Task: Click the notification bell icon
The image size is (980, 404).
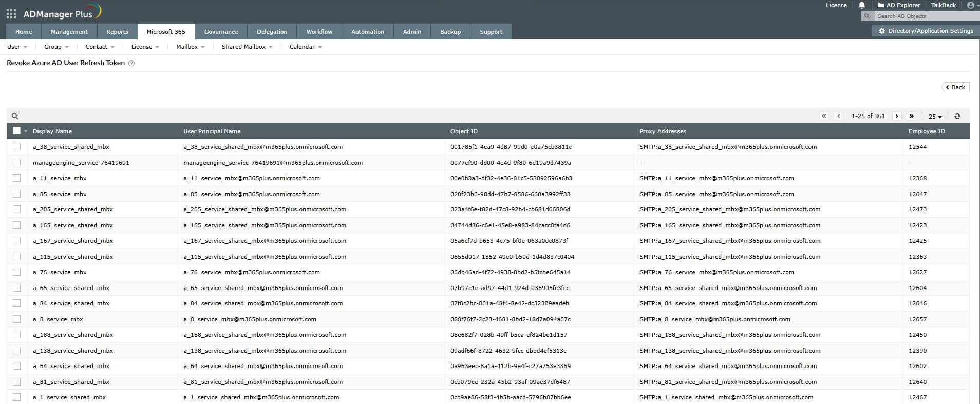Action: click(x=862, y=5)
